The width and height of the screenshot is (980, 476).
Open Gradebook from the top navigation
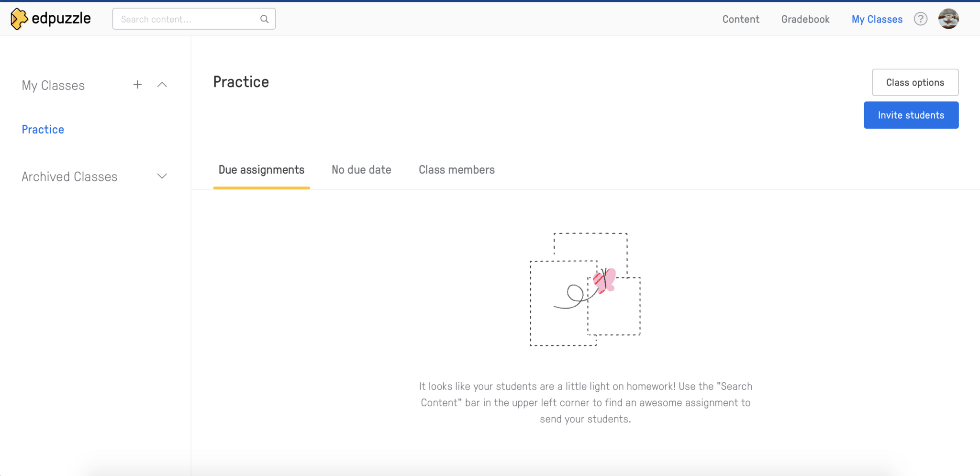coord(805,19)
